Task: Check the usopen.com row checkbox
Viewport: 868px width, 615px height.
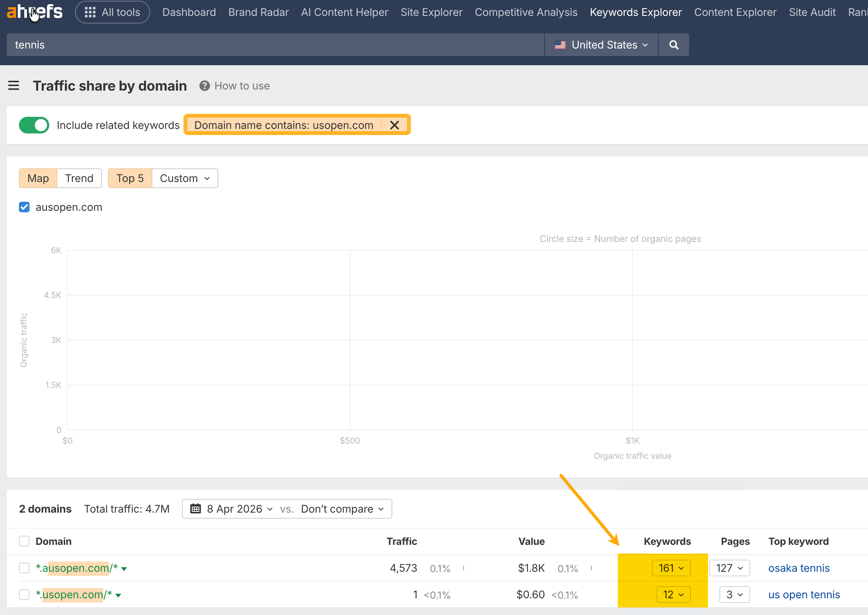Action: tap(24, 595)
